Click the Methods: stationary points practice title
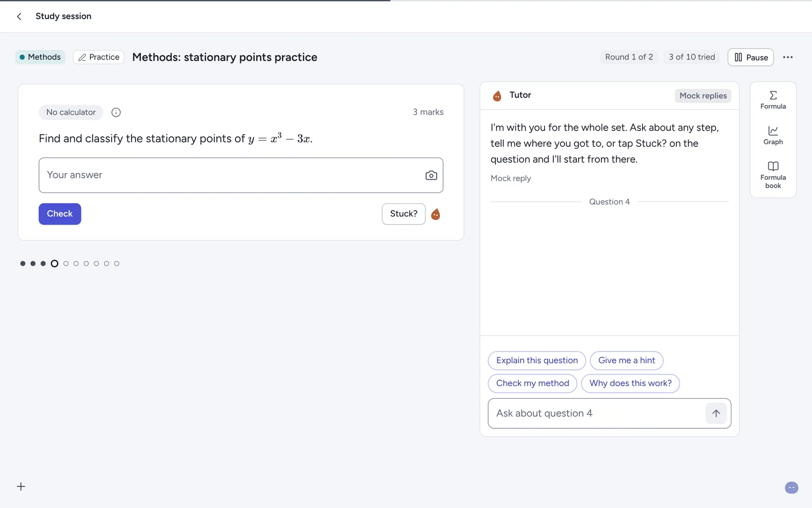 (225, 57)
